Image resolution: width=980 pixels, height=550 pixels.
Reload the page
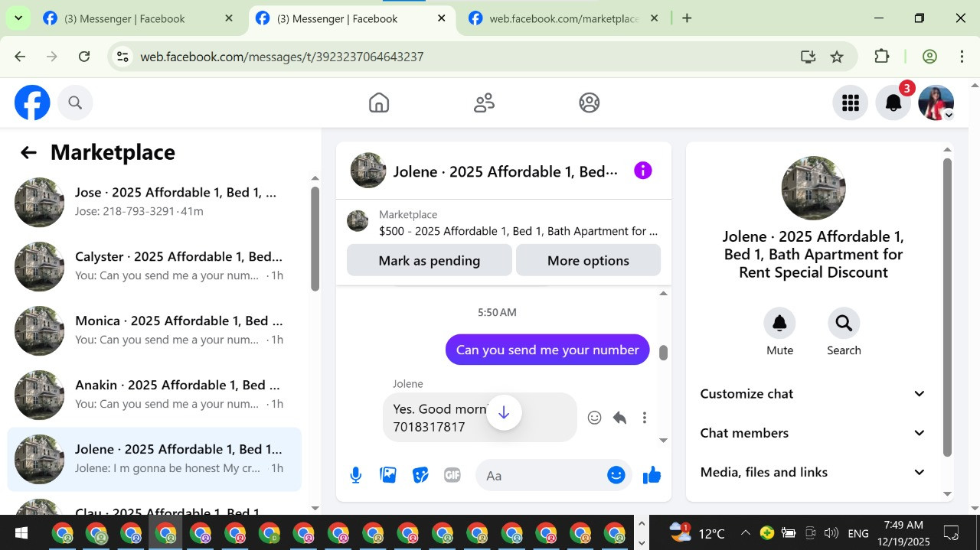[84, 57]
